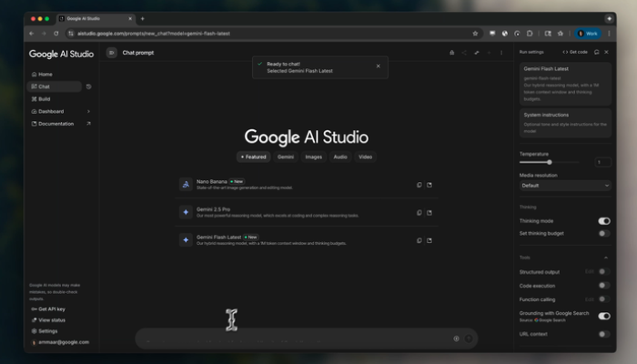The width and height of the screenshot is (637, 364).
Task: Expand the Dashboard submenu chevron
Action: point(88,111)
